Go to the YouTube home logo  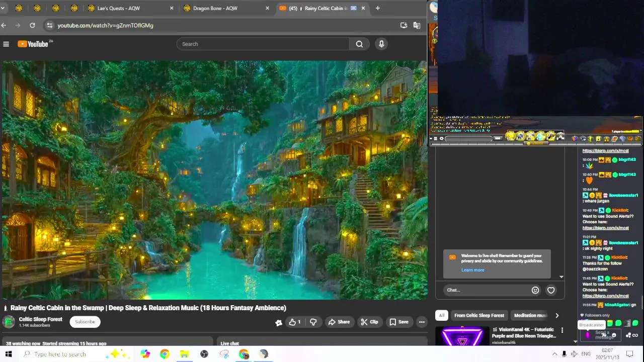click(33, 44)
